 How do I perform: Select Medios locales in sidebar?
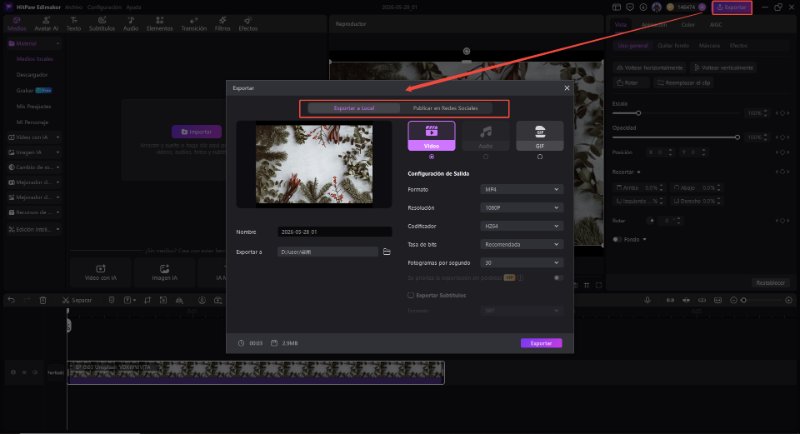35,59
